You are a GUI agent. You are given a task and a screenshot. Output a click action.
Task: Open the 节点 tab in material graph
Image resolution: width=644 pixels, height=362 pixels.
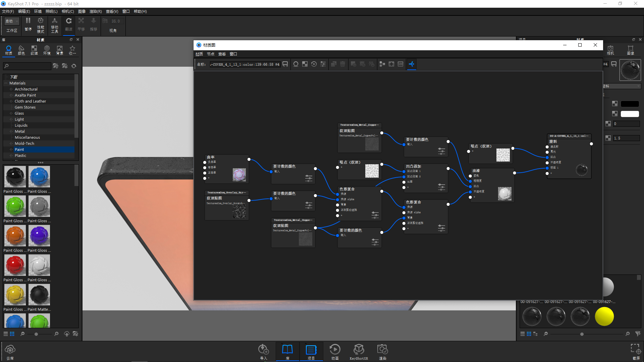tap(211, 54)
